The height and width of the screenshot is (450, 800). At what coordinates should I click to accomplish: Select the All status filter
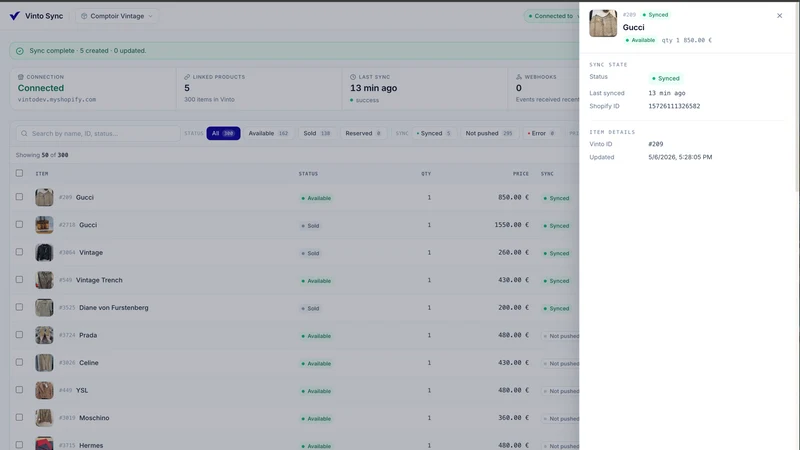click(x=223, y=133)
